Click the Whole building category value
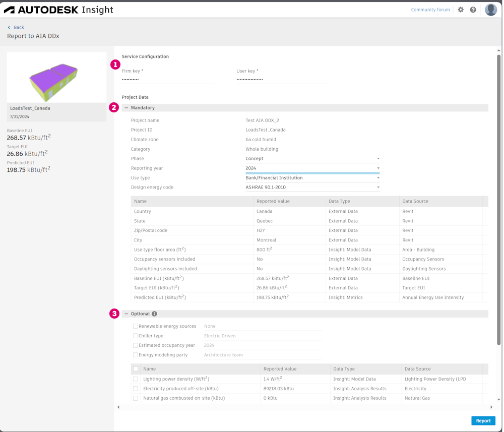 262,149
